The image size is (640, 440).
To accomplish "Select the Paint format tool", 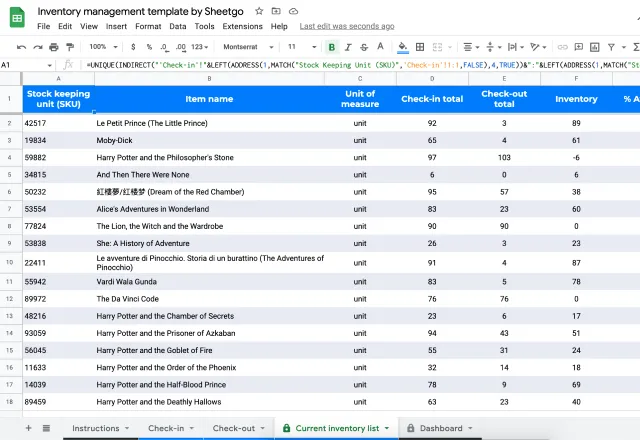I will [x=69, y=46].
